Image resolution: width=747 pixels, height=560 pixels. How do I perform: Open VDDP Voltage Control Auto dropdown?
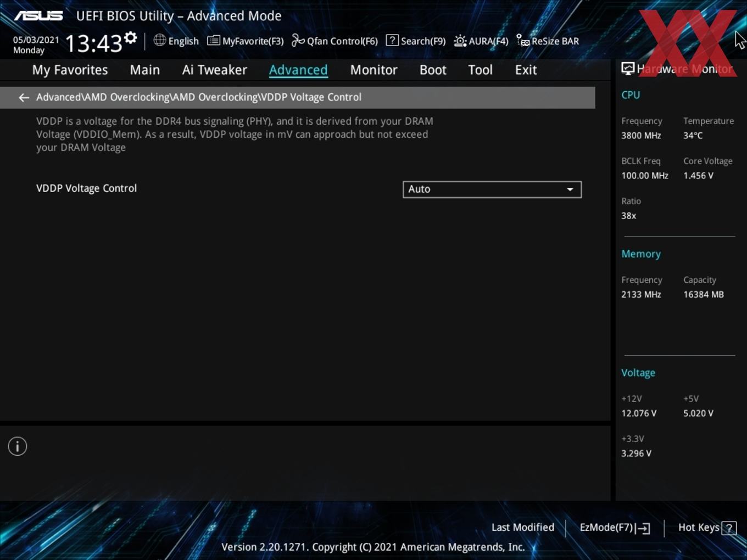coord(492,189)
